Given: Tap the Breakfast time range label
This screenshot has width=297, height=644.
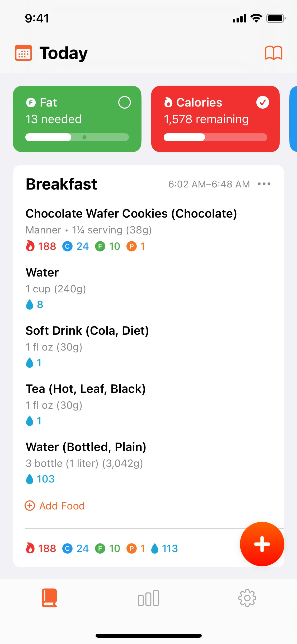Looking at the screenshot, I should click(209, 184).
